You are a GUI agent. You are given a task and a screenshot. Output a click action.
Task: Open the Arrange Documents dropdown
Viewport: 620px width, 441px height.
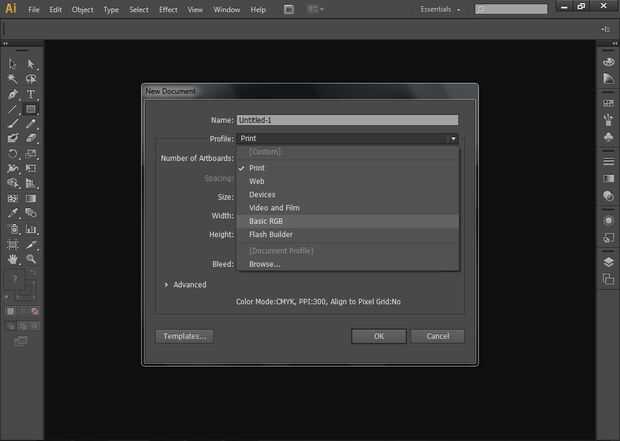tap(315, 9)
